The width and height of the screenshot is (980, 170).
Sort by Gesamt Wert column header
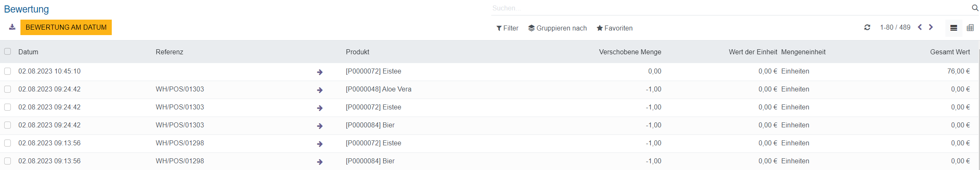pos(950,52)
